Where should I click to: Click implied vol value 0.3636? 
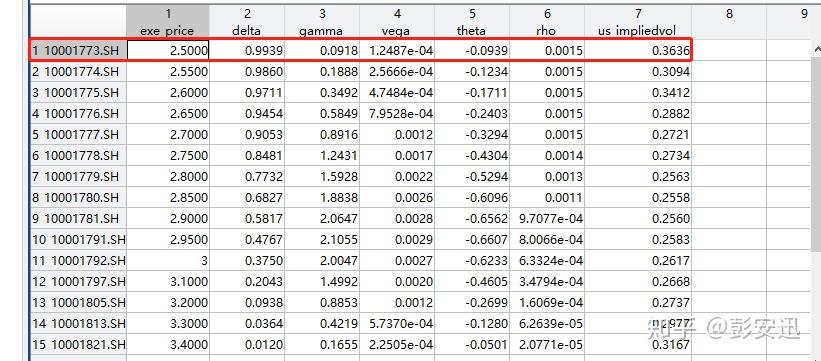tap(638, 51)
